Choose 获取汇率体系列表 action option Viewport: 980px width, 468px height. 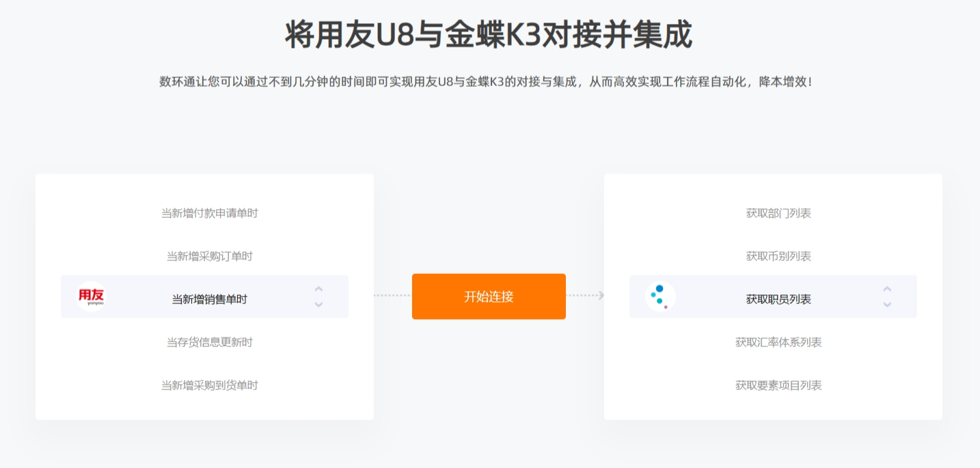pyautogui.click(x=778, y=342)
